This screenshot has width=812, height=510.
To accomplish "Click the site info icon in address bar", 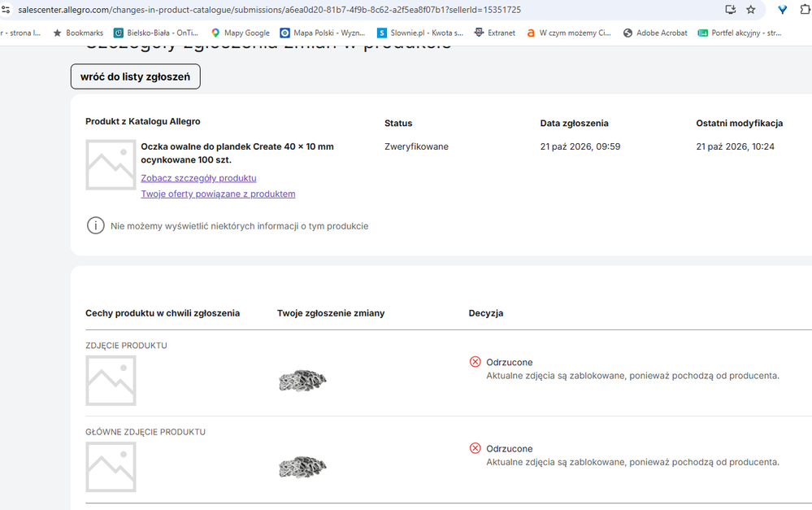I will [6, 9].
